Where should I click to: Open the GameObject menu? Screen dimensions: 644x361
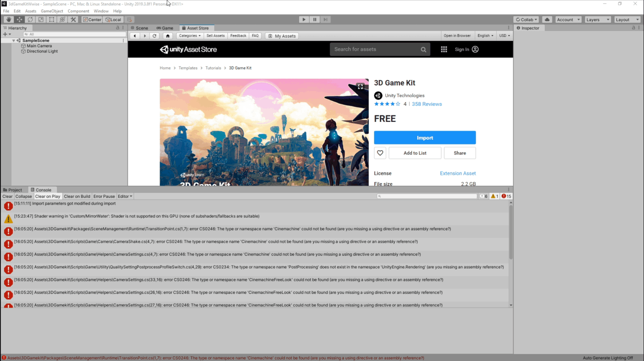pyautogui.click(x=52, y=11)
